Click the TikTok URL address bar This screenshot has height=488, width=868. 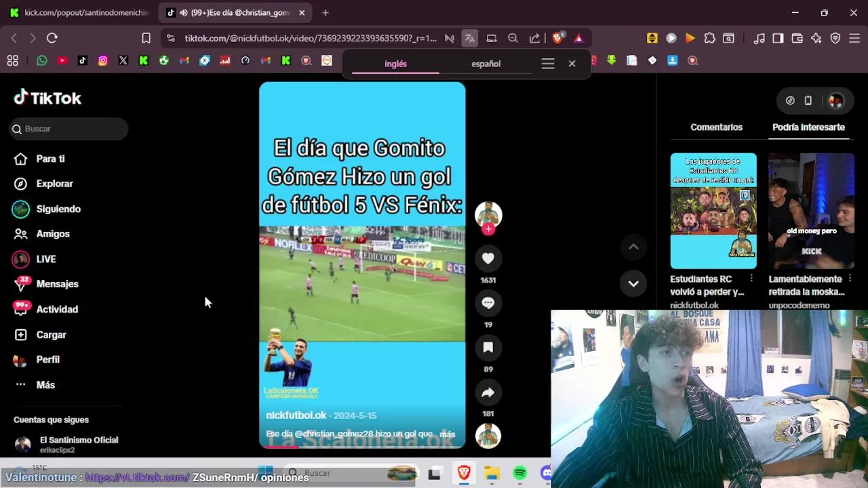tap(311, 38)
